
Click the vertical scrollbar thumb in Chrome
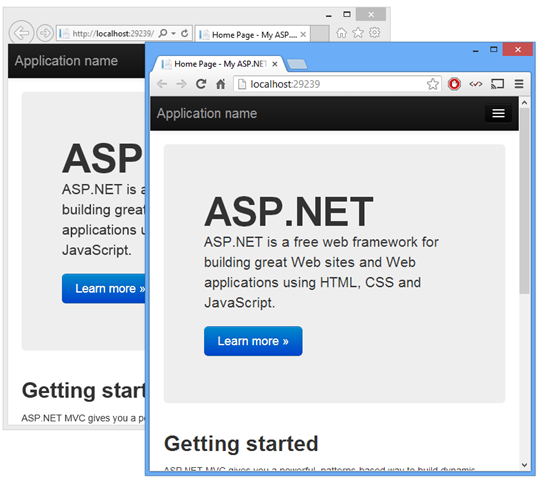tap(524, 201)
